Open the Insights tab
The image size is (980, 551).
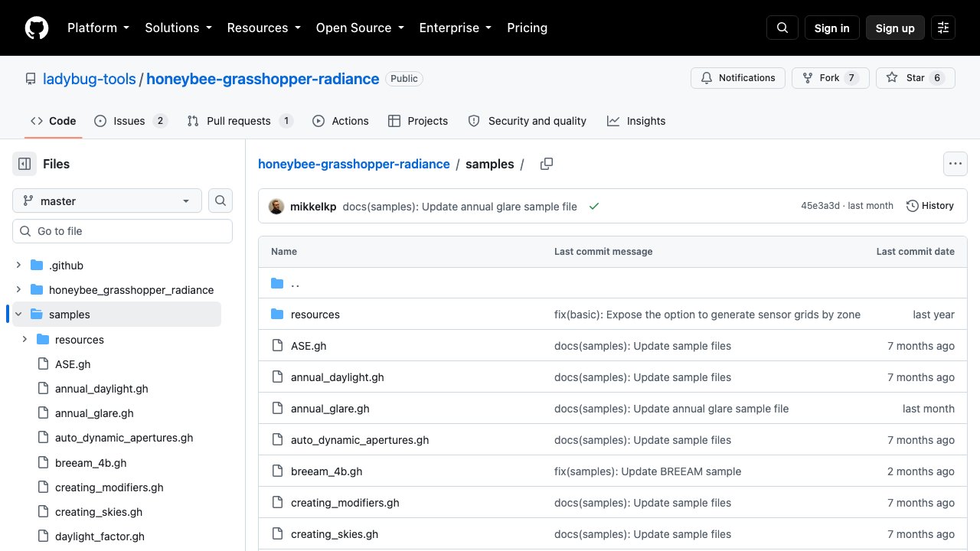(x=636, y=121)
